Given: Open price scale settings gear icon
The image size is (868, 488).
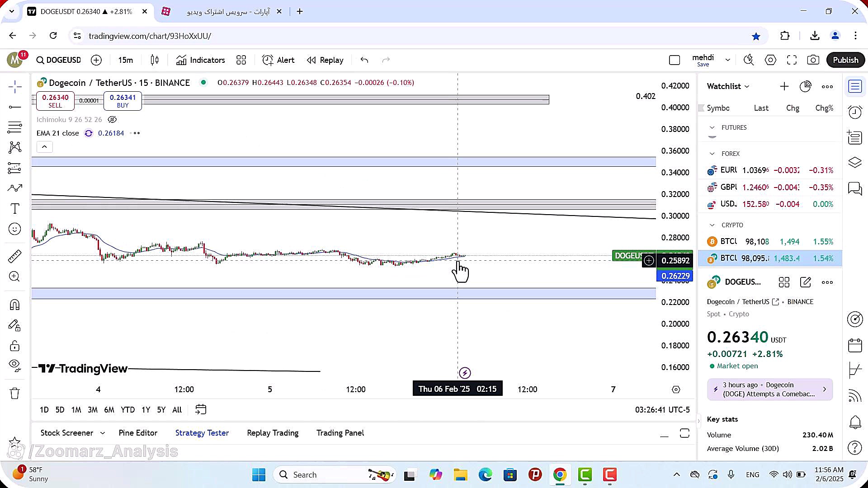Looking at the screenshot, I should tap(676, 389).
